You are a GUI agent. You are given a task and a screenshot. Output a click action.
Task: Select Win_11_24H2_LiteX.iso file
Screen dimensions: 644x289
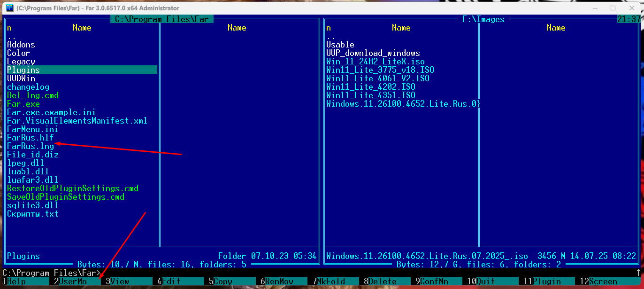(x=376, y=62)
